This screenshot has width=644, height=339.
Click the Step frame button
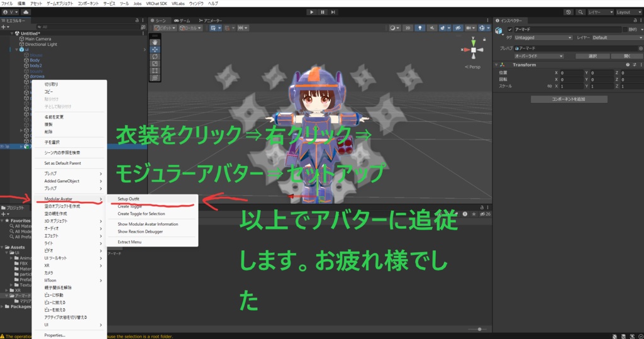[x=333, y=12]
